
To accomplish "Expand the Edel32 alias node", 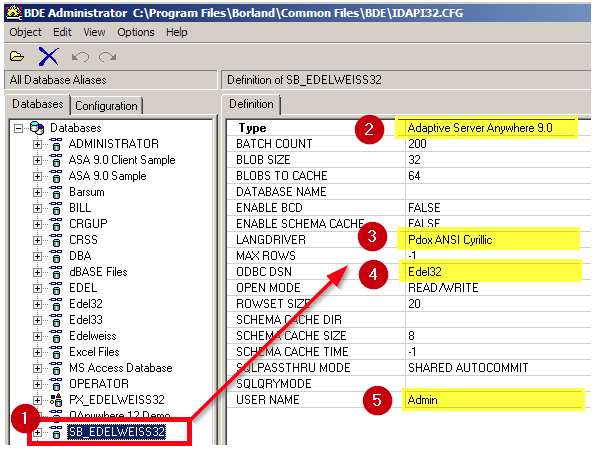I will pos(37,304).
